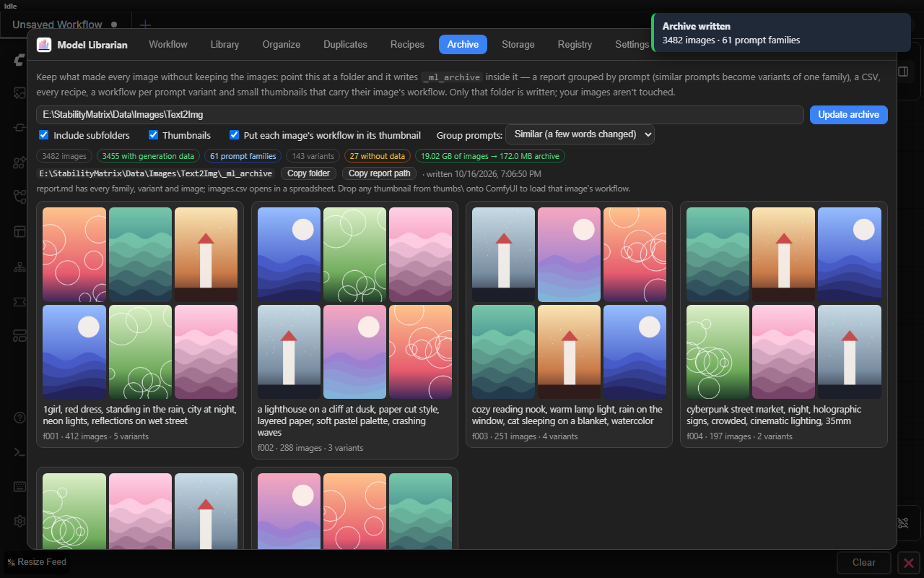
Task: Open the gear settings icon in ComfyUI sidebar
Action: 19,521
